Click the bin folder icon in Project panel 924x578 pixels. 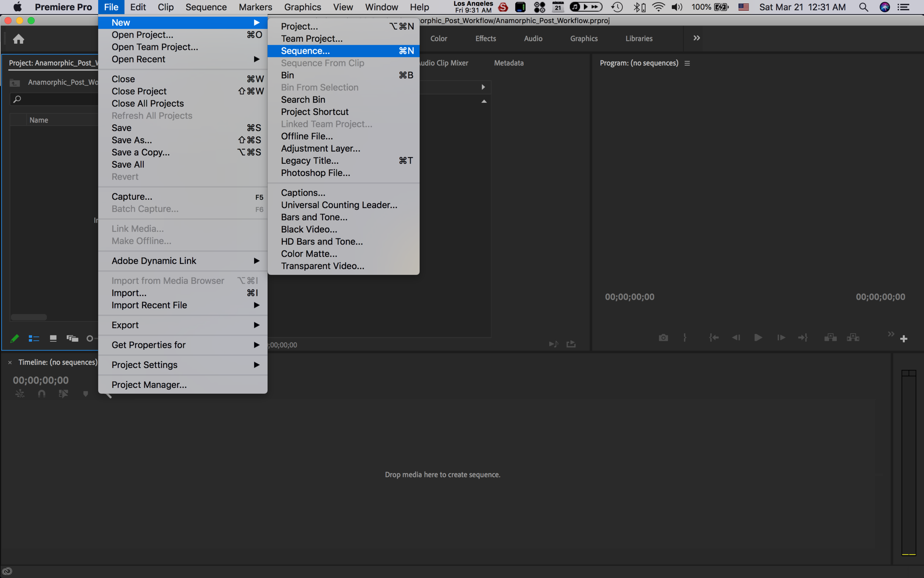[15, 82]
